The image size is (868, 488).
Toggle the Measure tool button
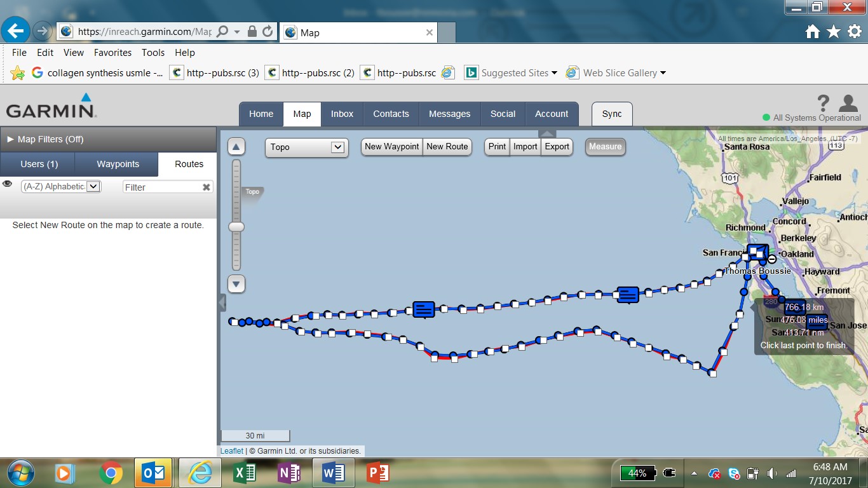pyautogui.click(x=605, y=147)
